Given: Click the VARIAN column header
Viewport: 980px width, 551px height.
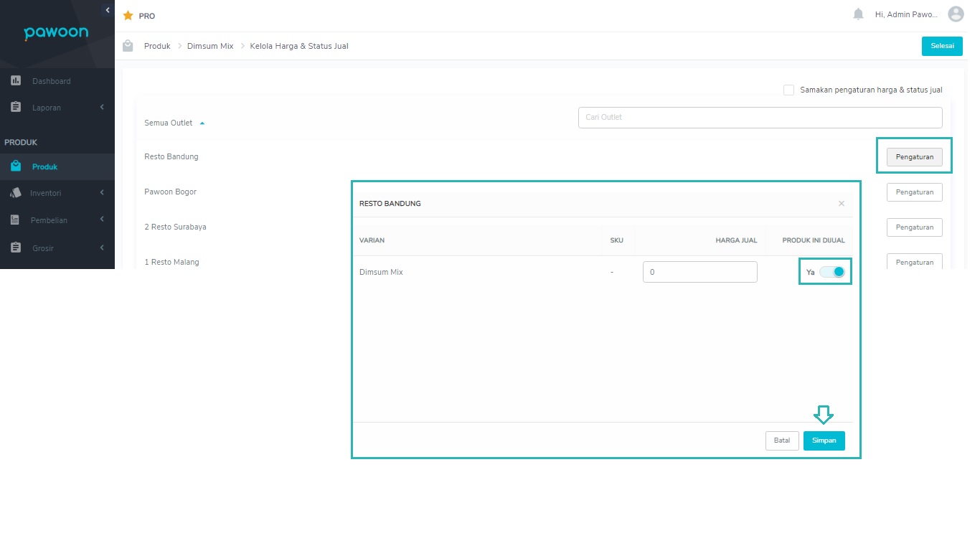Looking at the screenshot, I should pyautogui.click(x=372, y=240).
